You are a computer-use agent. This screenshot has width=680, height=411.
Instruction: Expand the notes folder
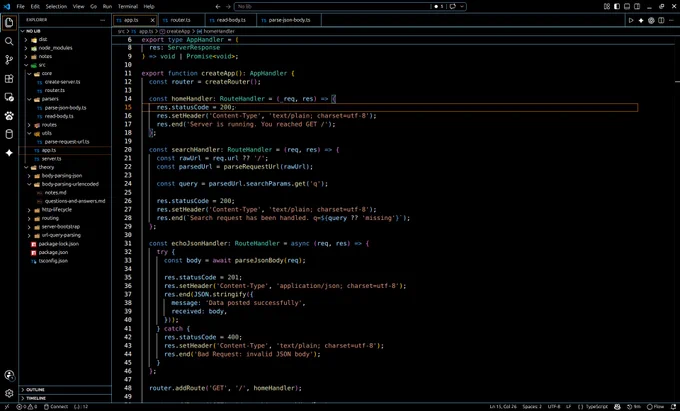click(x=65, y=56)
